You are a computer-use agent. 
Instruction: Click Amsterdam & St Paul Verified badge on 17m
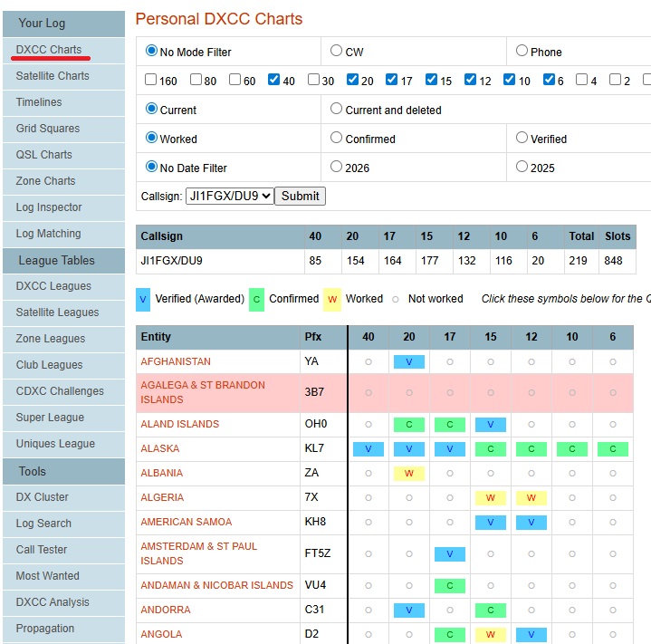450,554
